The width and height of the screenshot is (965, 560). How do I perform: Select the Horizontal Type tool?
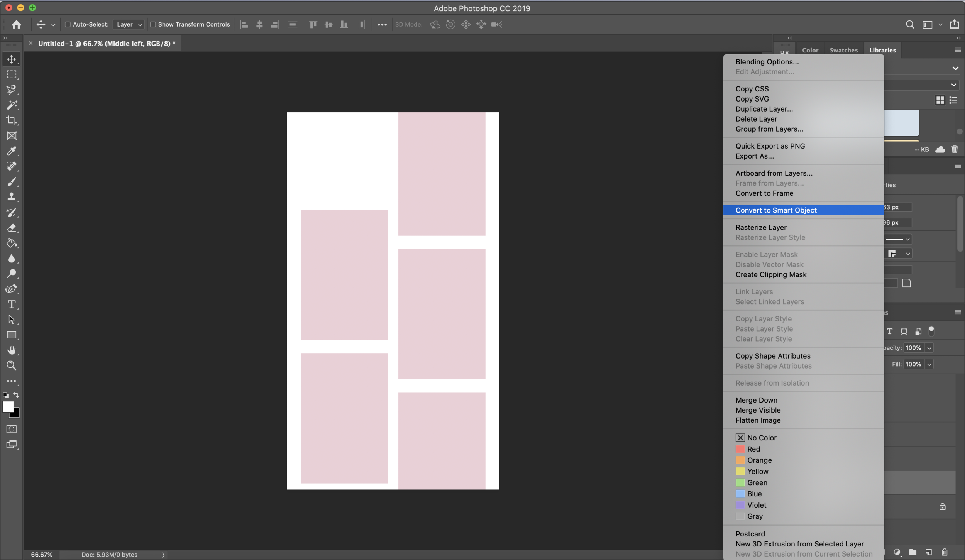12,305
